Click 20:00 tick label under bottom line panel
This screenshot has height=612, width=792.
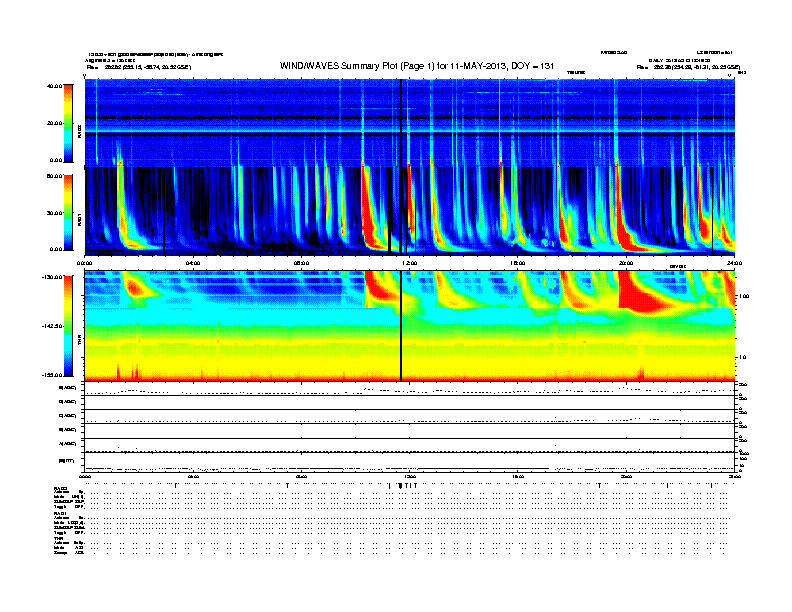tap(626, 476)
